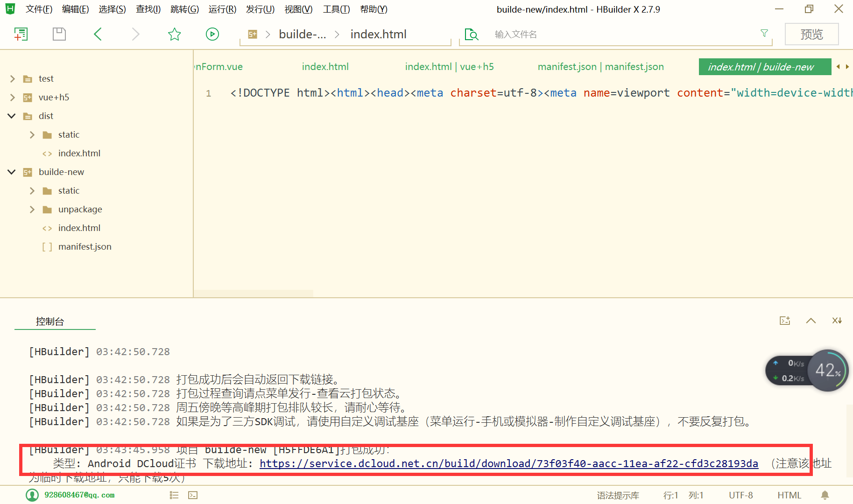Viewport: 853px width, 504px height.
Task: Click the save file toolbar icon
Action: [x=59, y=34]
